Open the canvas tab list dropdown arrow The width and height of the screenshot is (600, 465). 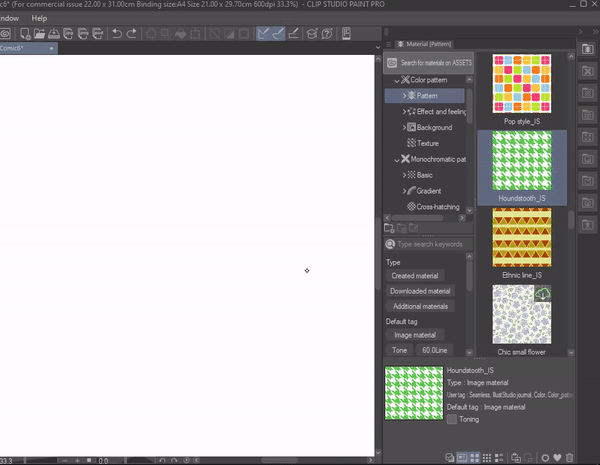(378, 48)
